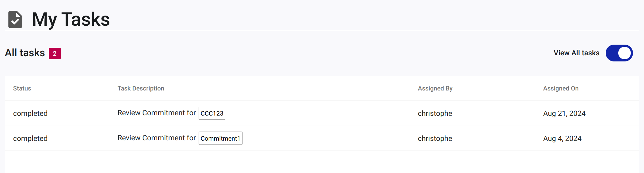The image size is (644, 173).
Task: Toggle the View All tasks switch
Action: point(619,53)
